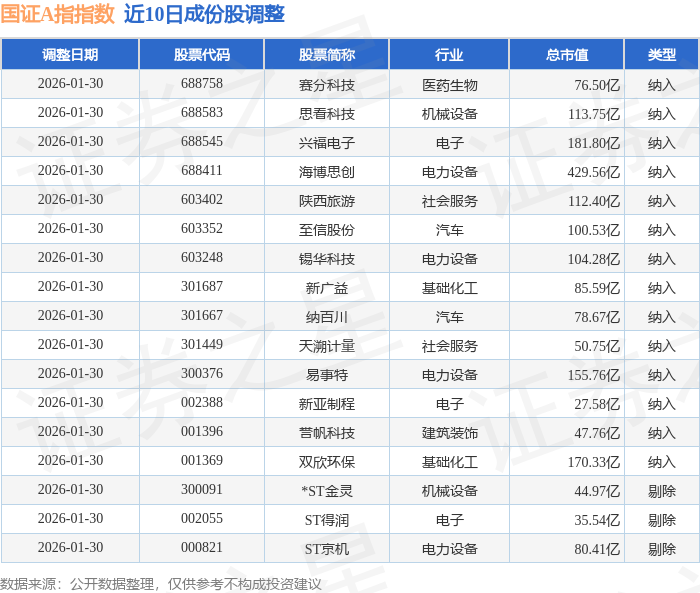Click industry cell 建筑装饰
The image size is (700, 593).
coord(450,433)
